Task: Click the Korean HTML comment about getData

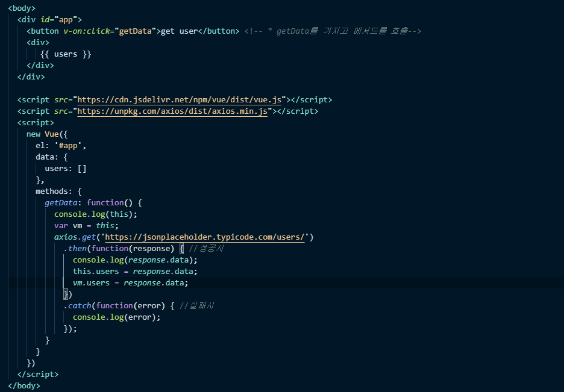Action: pyautogui.click(x=333, y=31)
